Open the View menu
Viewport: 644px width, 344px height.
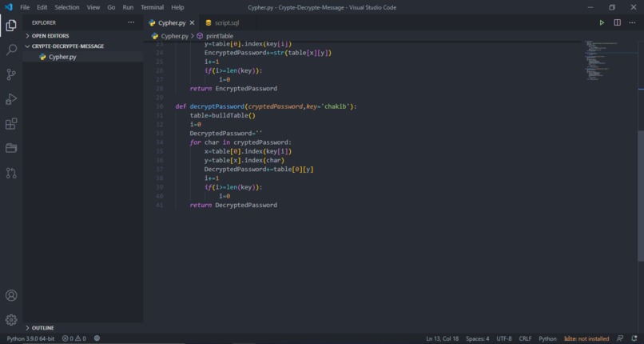(x=93, y=7)
